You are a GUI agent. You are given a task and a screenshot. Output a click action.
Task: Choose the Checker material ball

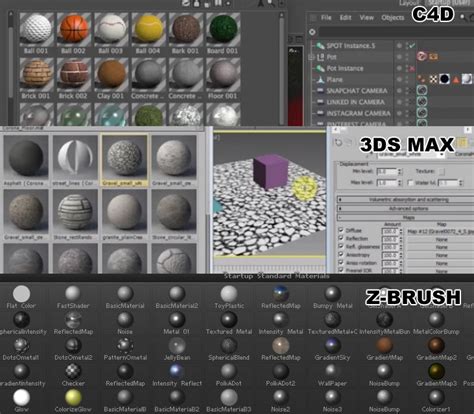[x=73, y=371]
